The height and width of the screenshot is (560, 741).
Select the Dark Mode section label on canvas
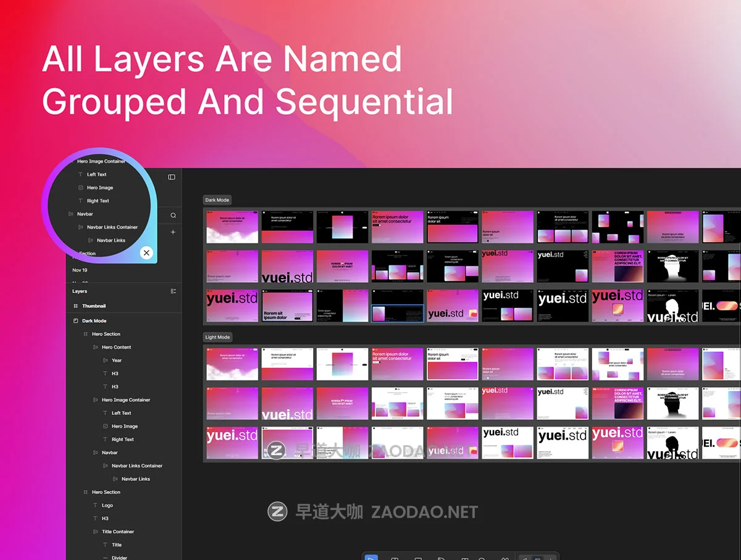(217, 200)
